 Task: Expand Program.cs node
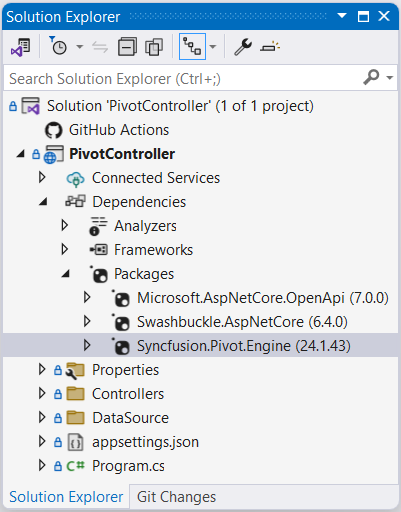[42, 465]
